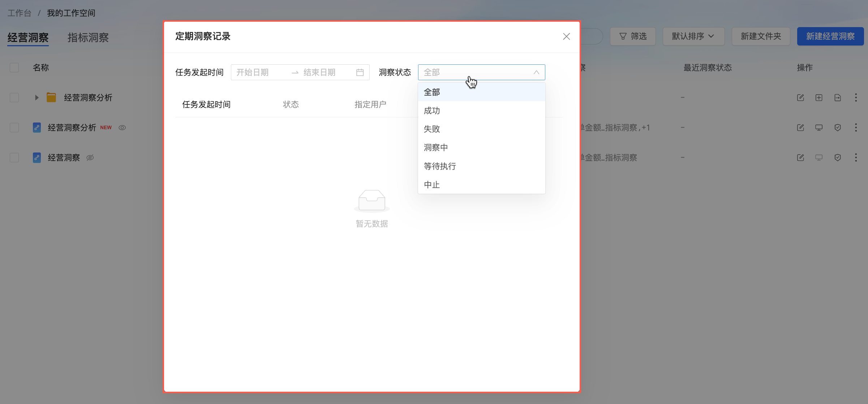The width and height of the screenshot is (868, 404).
Task: Collapse the 洞察状态 dropdown
Action: [x=536, y=73]
